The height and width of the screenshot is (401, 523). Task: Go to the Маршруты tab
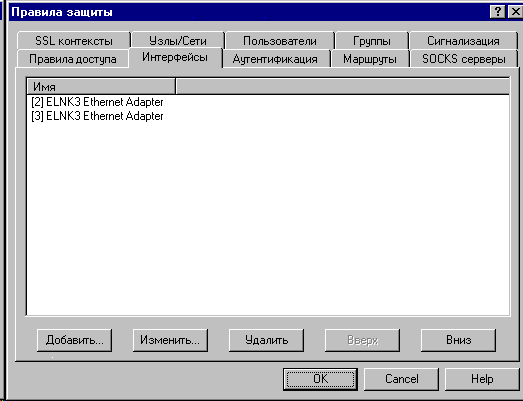click(370, 59)
